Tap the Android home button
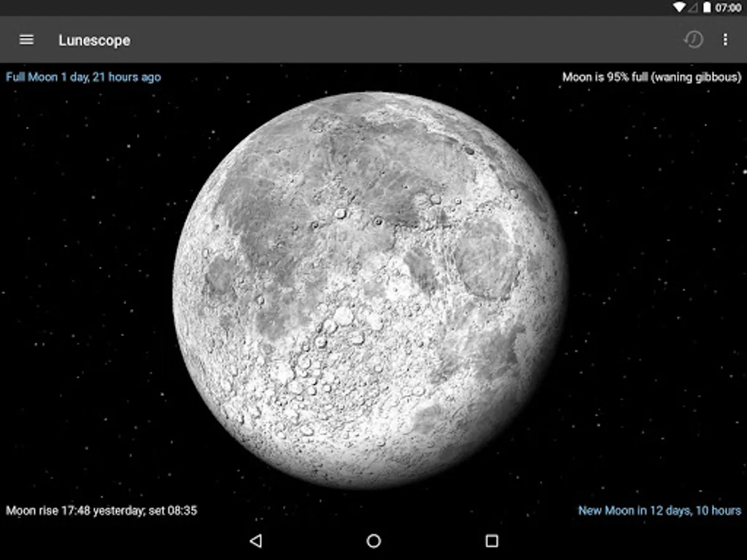 (374, 541)
